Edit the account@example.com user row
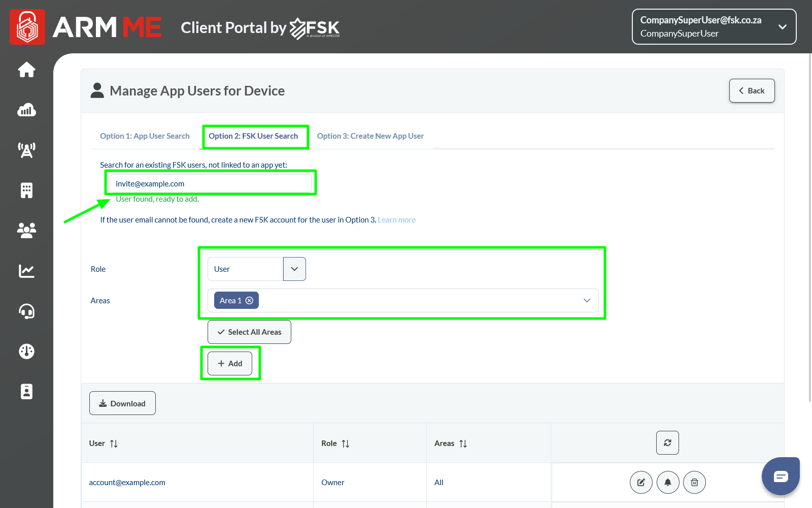The height and width of the screenshot is (508, 812). [x=641, y=483]
